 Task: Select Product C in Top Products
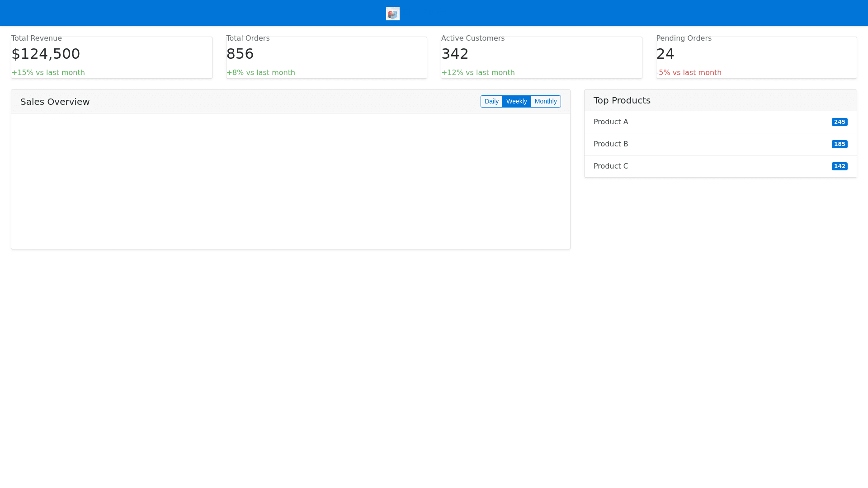(610, 166)
